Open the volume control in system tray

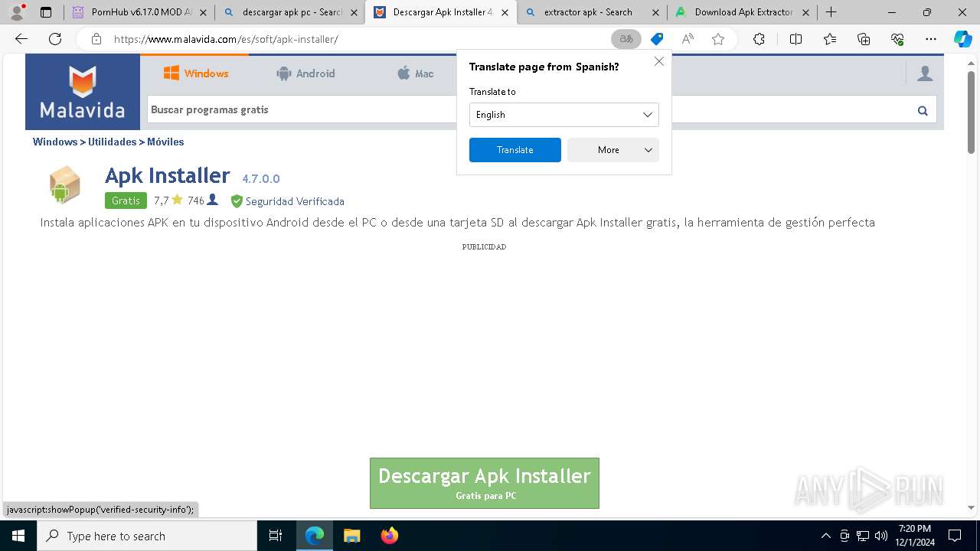[881, 536]
